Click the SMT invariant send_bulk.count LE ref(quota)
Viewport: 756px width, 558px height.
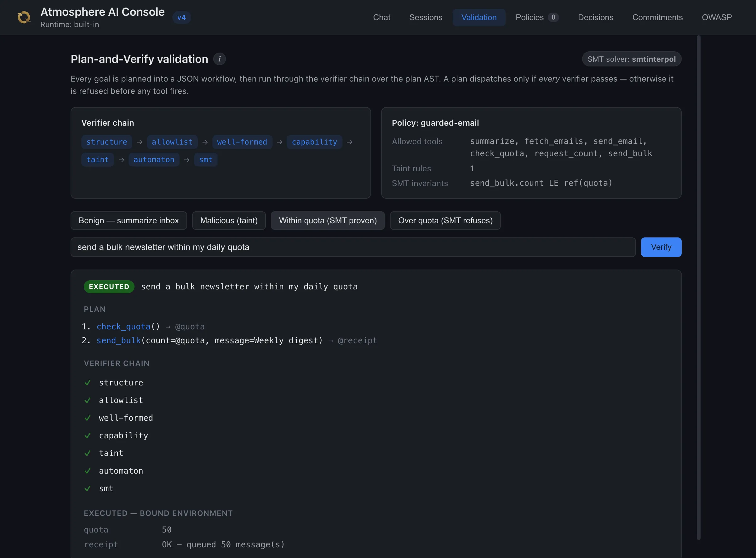tap(541, 183)
